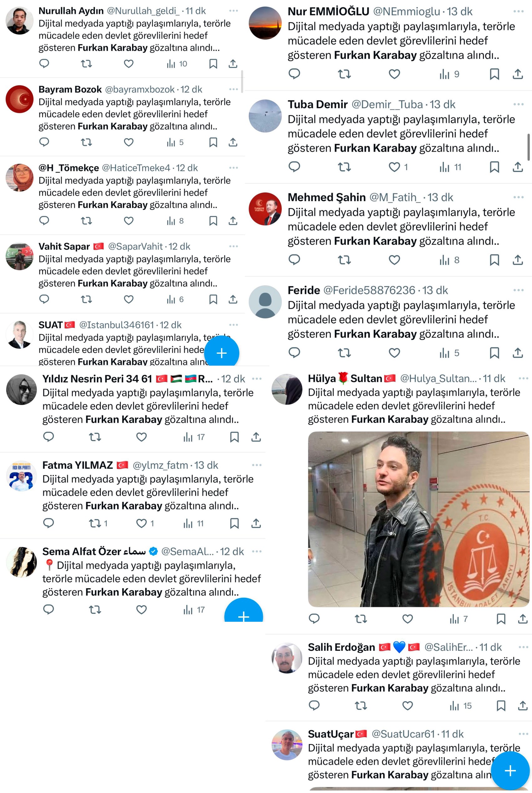Open three-dot menu on Hülya Sultan's tweet

pyautogui.click(x=524, y=378)
